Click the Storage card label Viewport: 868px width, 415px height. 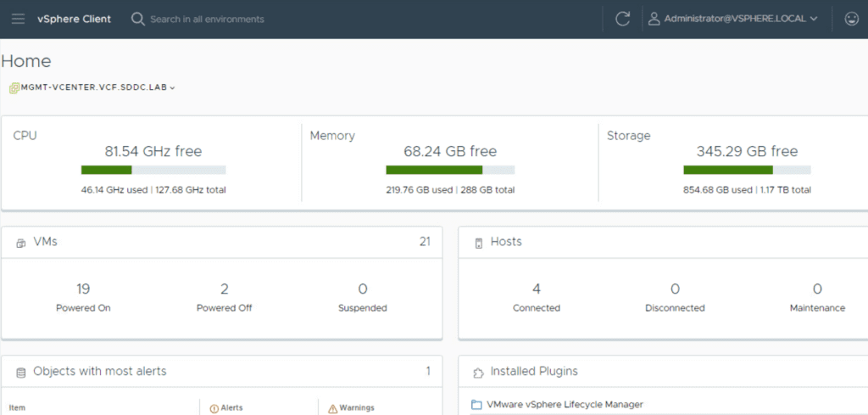click(x=628, y=136)
